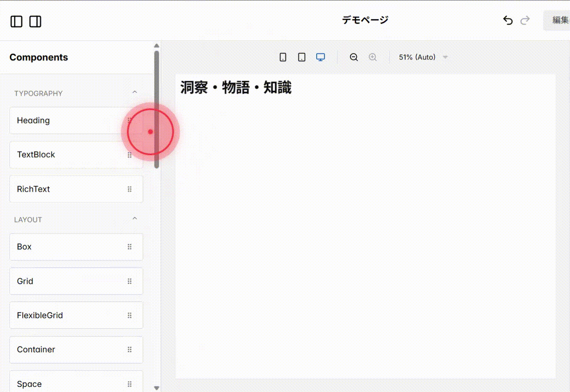The height and width of the screenshot is (392, 570).
Task: Collapse the LAYOUT section
Action: (135, 218)
